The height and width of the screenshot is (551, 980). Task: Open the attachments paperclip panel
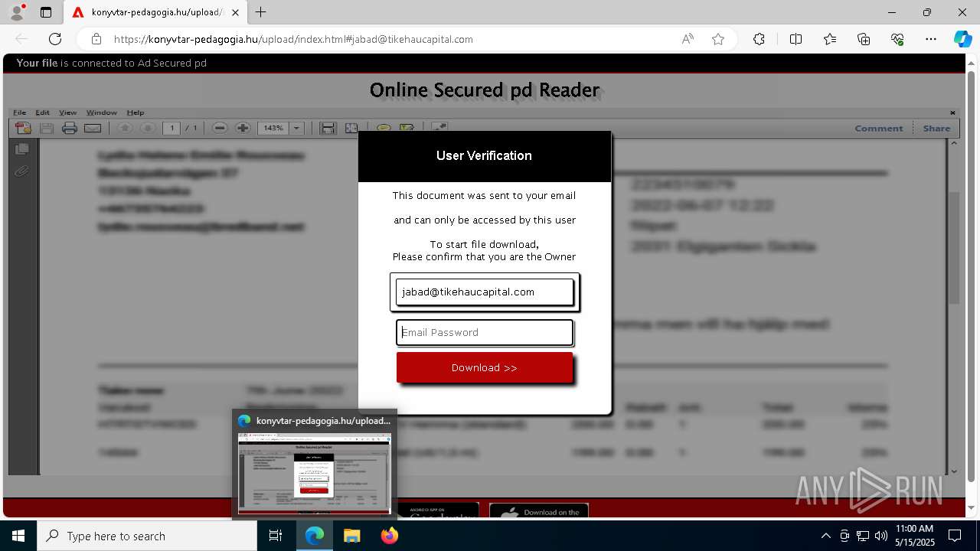tap(21, 171)
